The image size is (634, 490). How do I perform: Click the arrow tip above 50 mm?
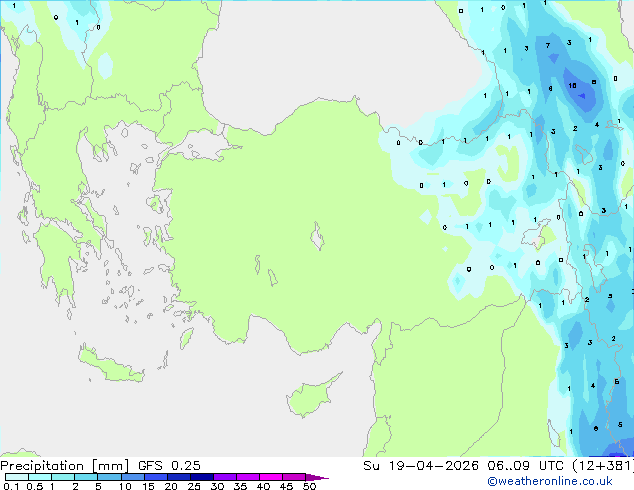coord(317,477)
